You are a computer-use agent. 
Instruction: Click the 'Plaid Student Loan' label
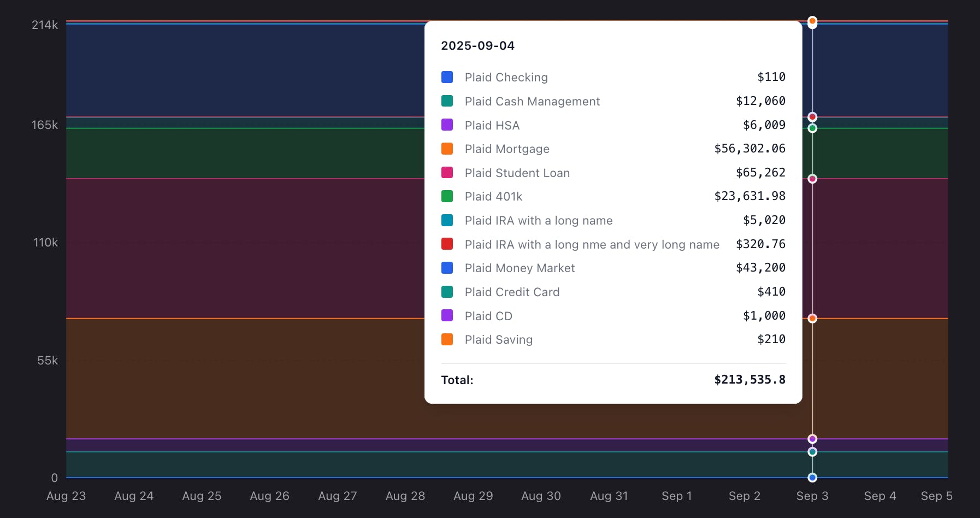[x=517, y=173]
